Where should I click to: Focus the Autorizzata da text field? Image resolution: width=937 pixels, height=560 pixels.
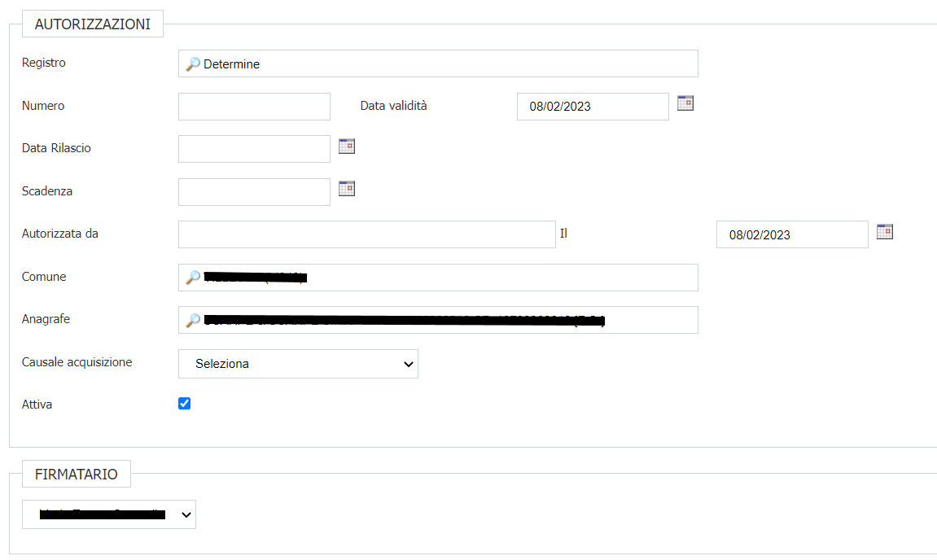366,234
